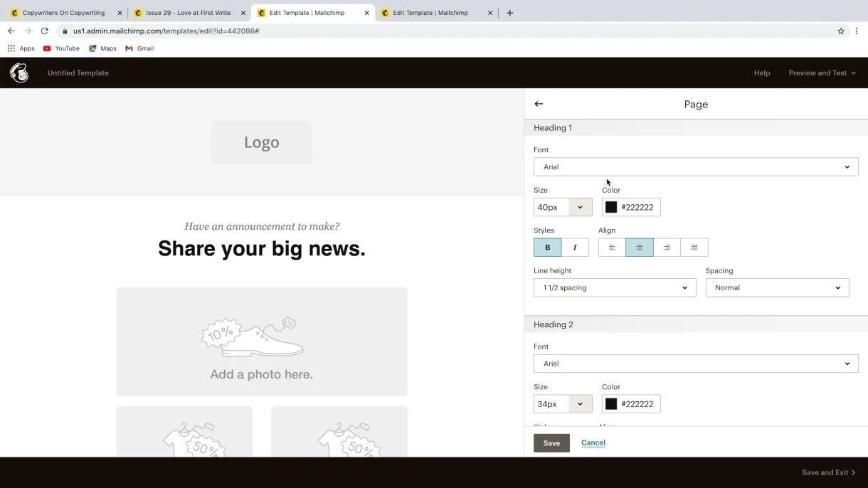Open Gmail bookmark

pyautogui.click(x=139, y=48)
